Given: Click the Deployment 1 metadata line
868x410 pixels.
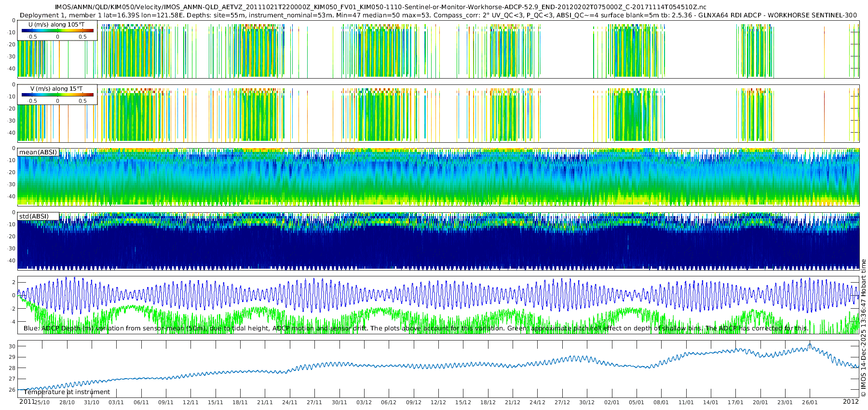Looking at the screenshot, I should [438, 15].
